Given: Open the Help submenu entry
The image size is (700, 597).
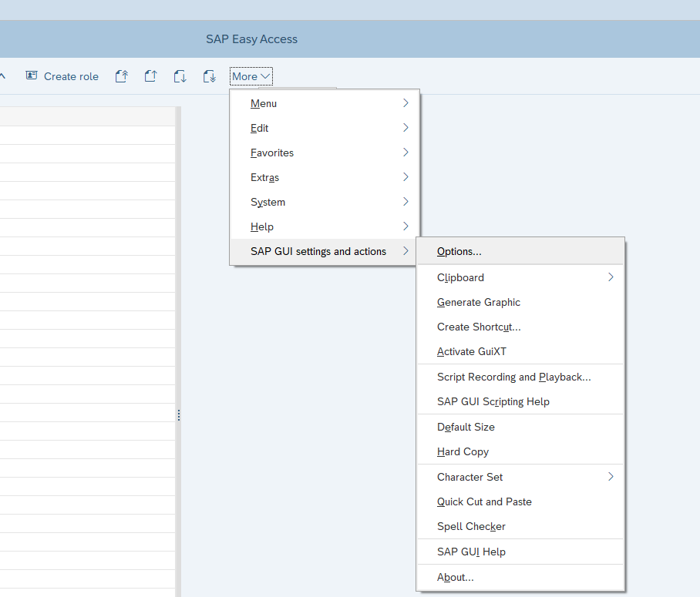Looking at the screenshot, I should 325,226.
